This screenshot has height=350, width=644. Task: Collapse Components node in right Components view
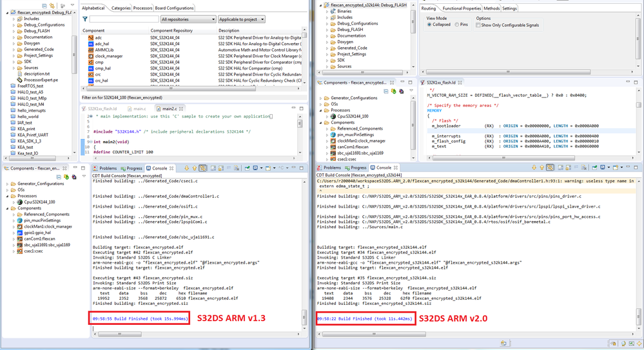click(321, 122)
